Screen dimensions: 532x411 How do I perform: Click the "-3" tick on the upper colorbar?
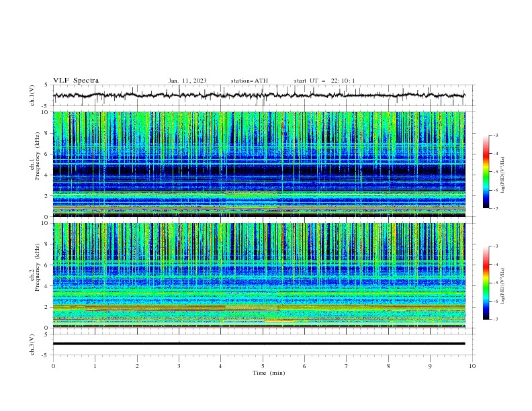(x=495, y=135)
